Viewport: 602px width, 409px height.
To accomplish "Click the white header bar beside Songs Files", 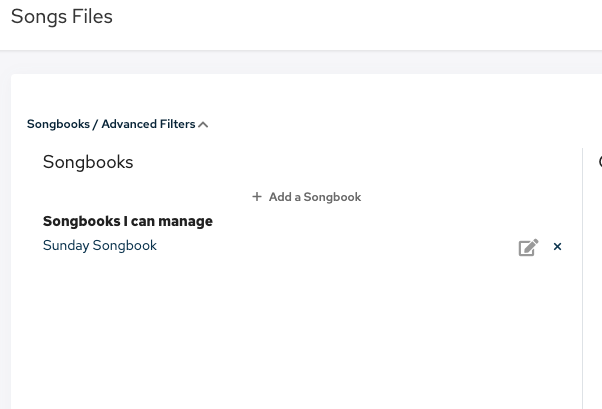I will 350,20.
